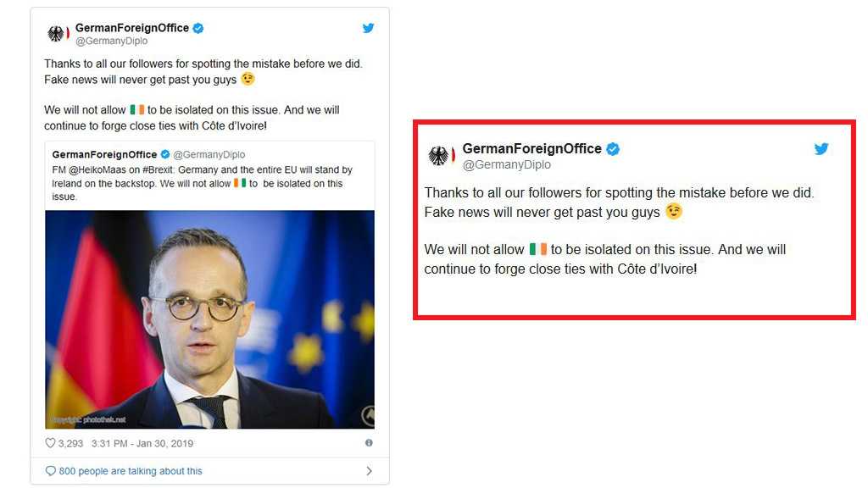Open the @HeikoMaas mention in quoted tweet
Image resolution: width=868 pixels, height=488 pixels.
(x=97, y=169)
